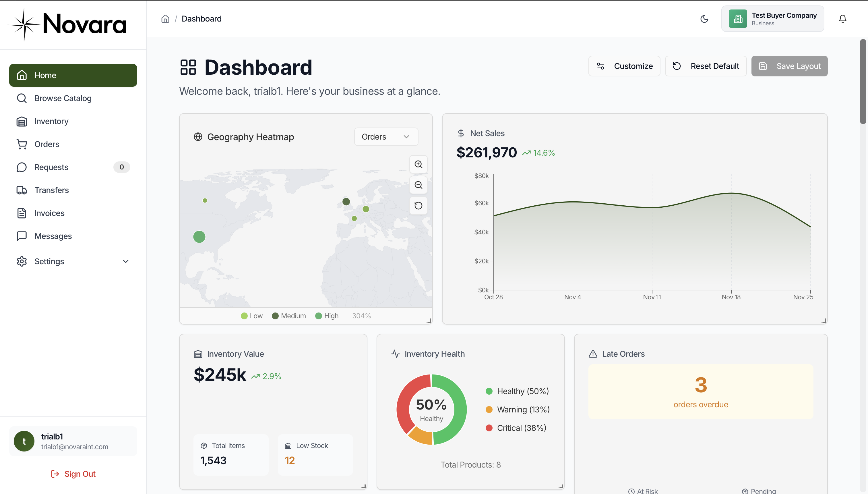Image resolution: width=868 pixels, height=494 pixels.
Task: Open Inventory in sidebar
Action: point(73,121)
